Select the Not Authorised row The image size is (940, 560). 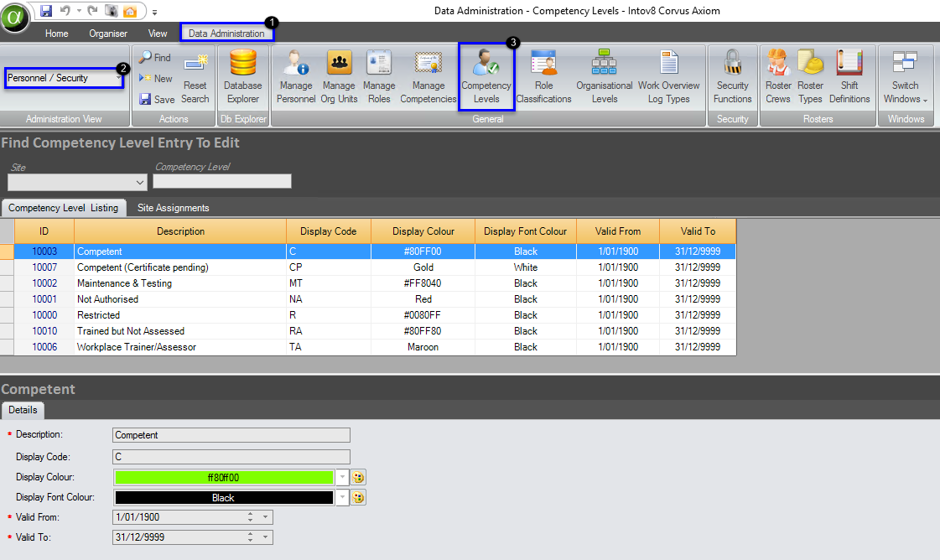181,299
